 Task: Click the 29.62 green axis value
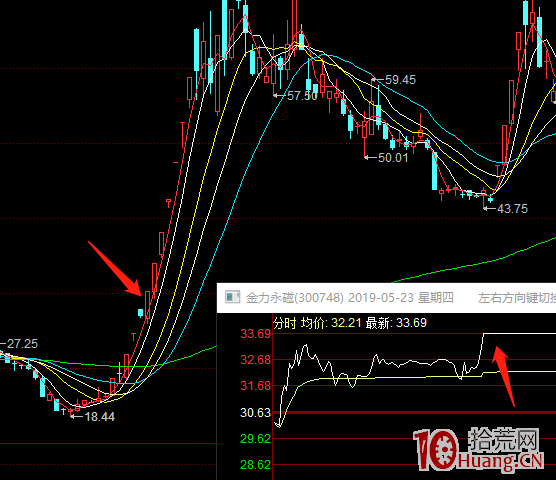[x=255, y=439]
